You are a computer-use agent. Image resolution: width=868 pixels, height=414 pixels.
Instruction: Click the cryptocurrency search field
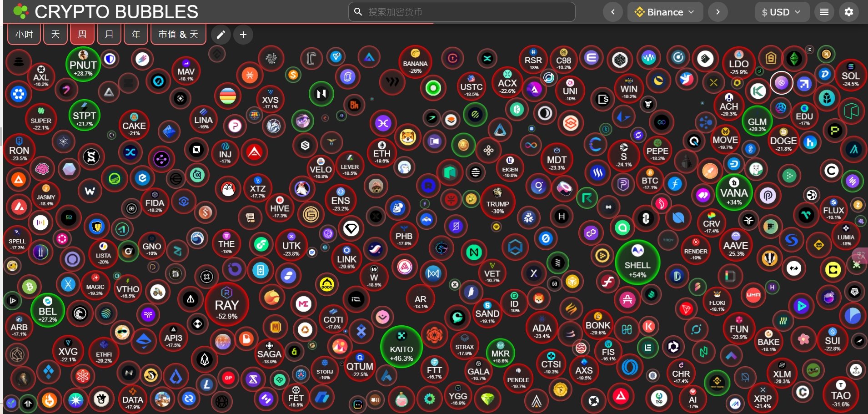coord(462,12)
